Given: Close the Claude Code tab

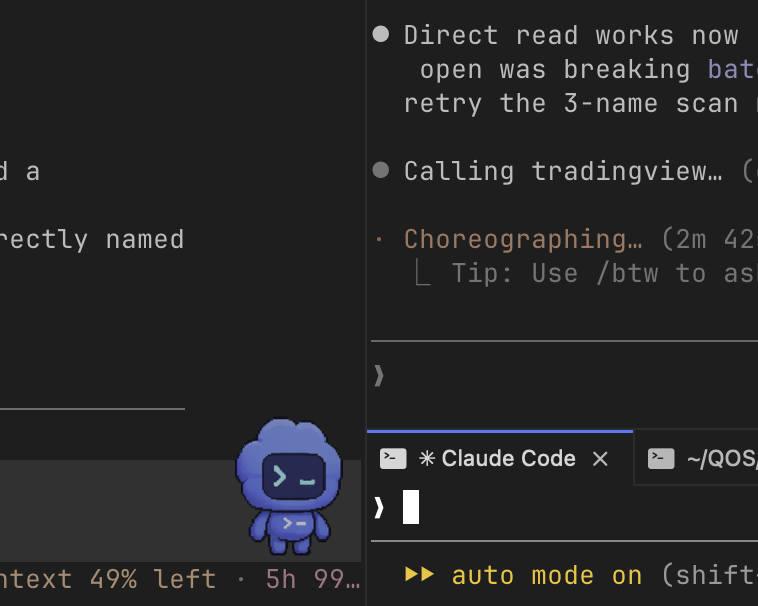Looking at the screenshot, I should (600, 459).
